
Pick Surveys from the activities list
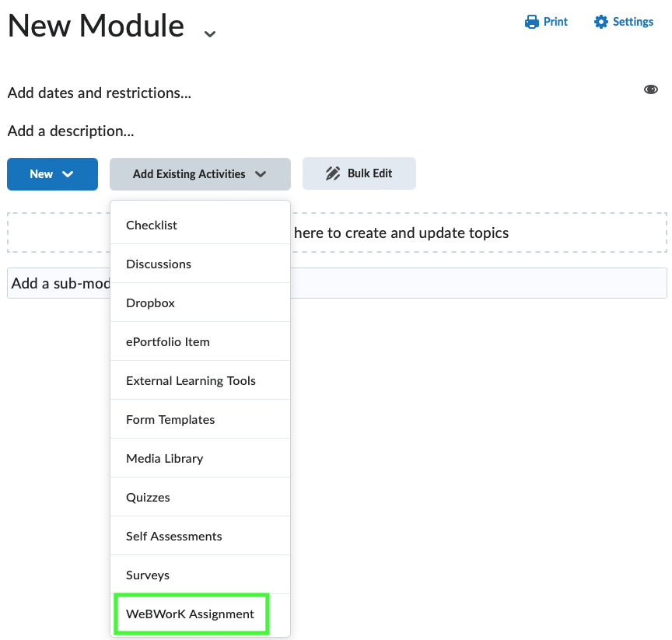pyautogui.click(x=200, y=575)
